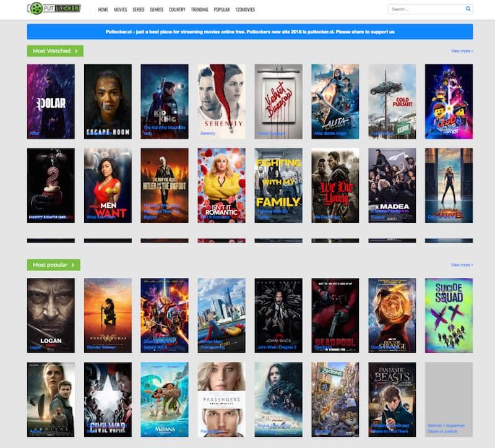
Task: Click the search magnifier icon
Action: pyautogui.click(x=468, y=9)
